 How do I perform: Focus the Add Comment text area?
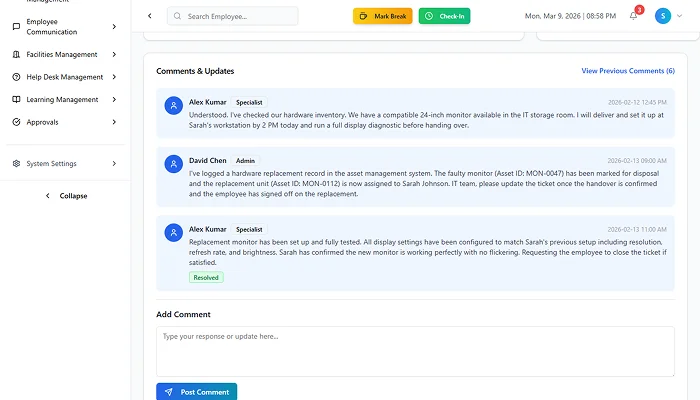coord(415,351)
